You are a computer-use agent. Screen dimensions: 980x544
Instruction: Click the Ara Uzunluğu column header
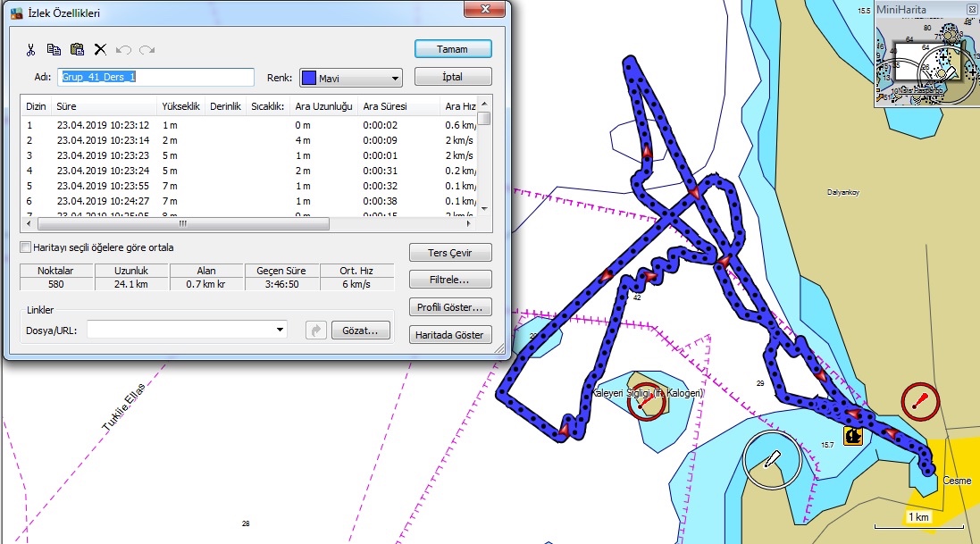click(x=323, y=106)
